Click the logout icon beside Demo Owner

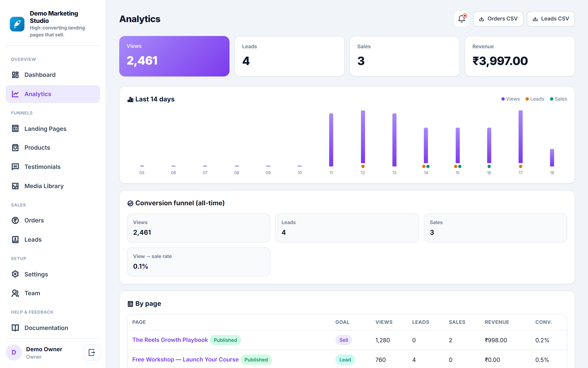(x=92, y=352)
